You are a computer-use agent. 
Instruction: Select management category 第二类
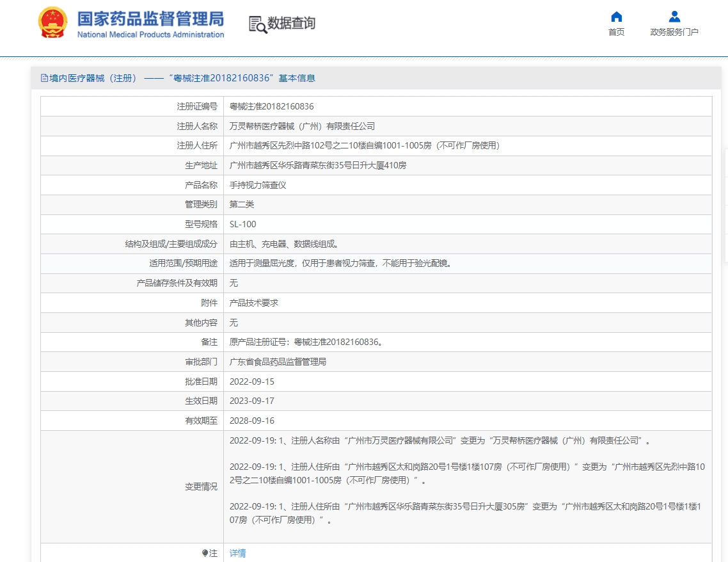click(241, 204)
